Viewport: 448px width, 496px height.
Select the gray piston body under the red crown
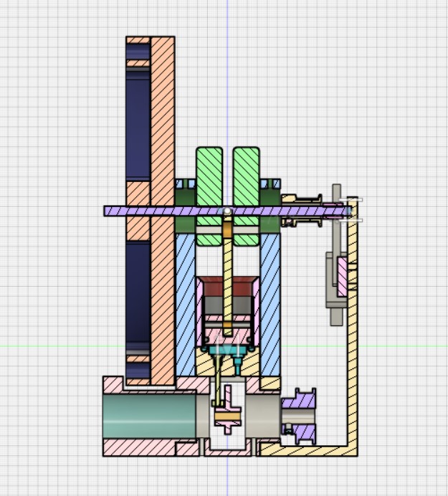pyautogui.click(x=228, y=305)
